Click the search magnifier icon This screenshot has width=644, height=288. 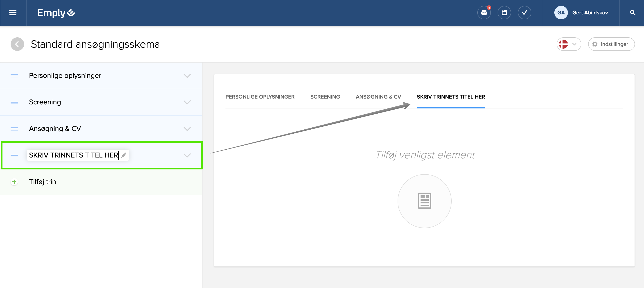point(632,13)
